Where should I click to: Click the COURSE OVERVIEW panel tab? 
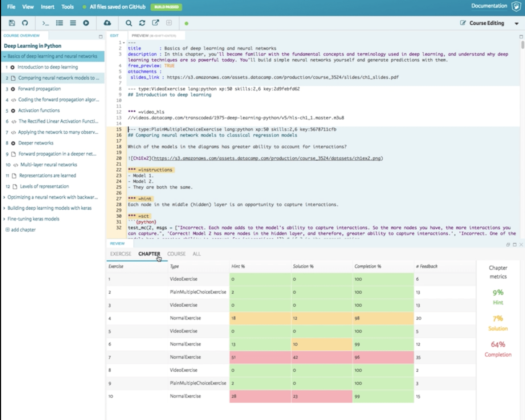[x=22, y=36]
